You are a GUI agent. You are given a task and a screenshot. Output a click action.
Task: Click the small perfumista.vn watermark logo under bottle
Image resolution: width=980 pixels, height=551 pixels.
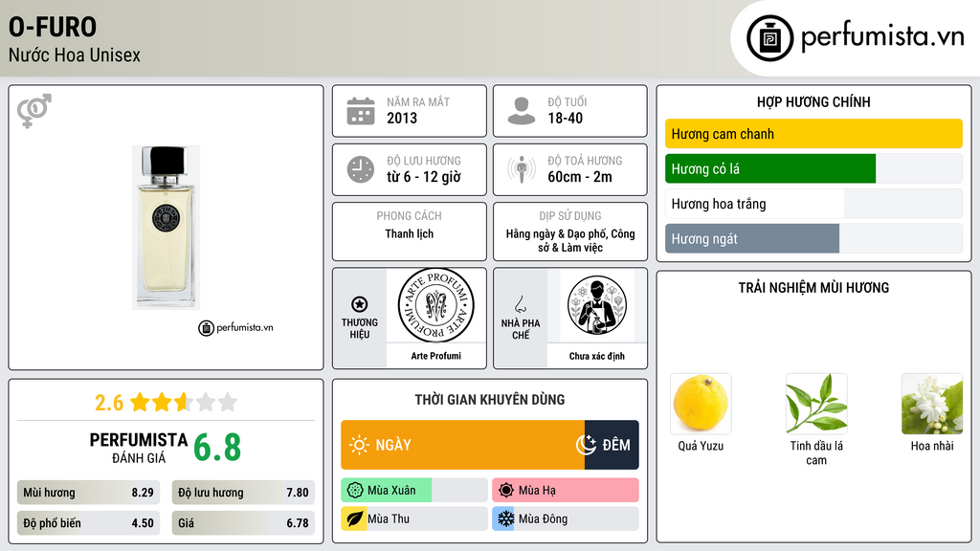(235, 327)
